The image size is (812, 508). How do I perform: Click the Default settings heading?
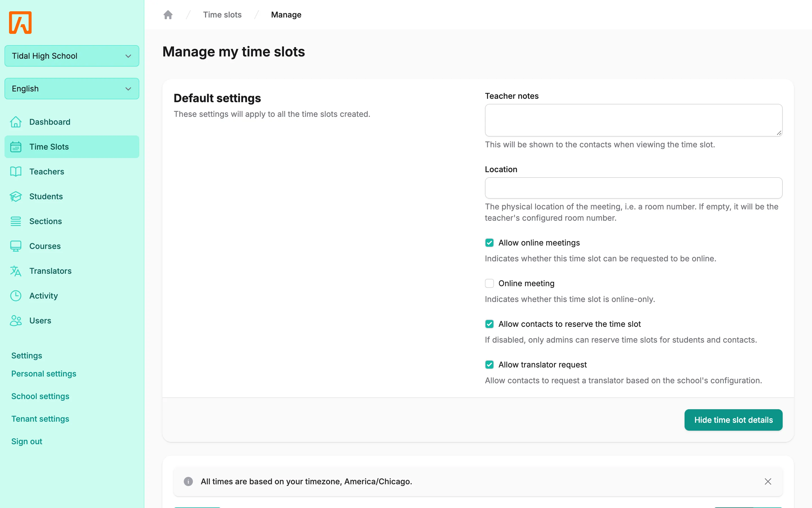click(217, 98)
